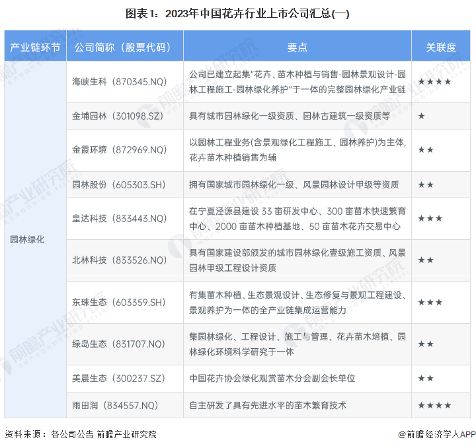The image size is (476, 448).
Task: Click the two-star rating in the 金霞环境 row
Action: coord(426,149)
